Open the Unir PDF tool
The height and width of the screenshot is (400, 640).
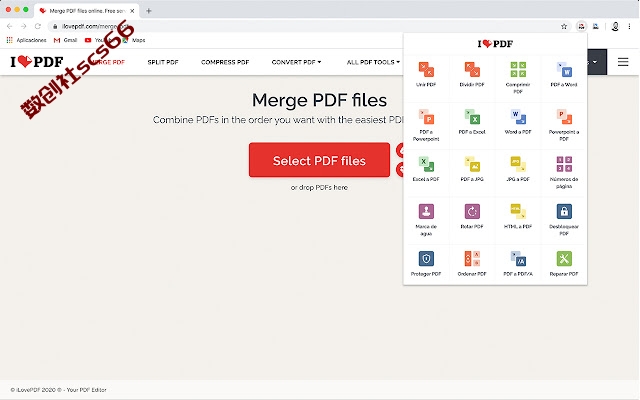(426, 74)
